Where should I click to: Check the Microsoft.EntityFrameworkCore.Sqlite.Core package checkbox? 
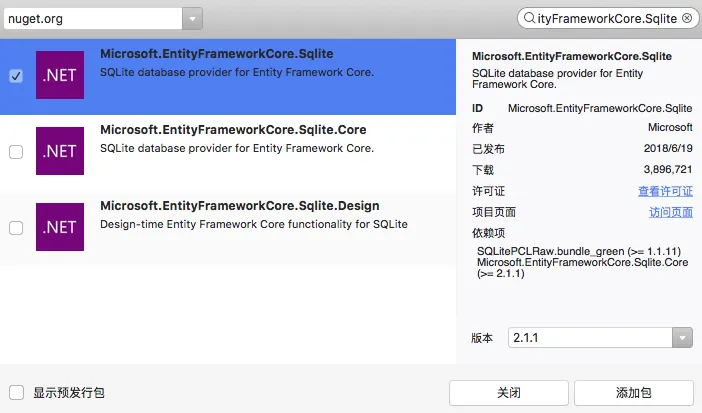tap(16, 152)
